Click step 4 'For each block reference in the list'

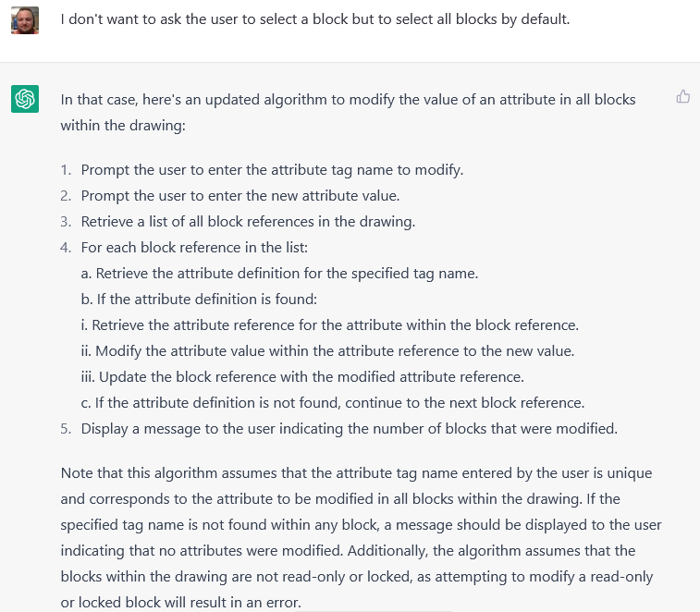[x=194, y=248]
